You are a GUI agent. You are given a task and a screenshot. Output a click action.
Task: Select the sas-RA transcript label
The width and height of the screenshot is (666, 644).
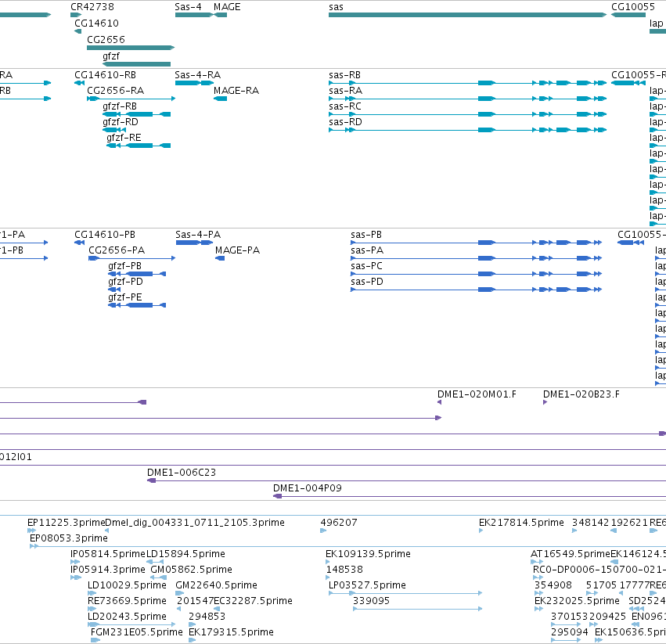(345, 91)
